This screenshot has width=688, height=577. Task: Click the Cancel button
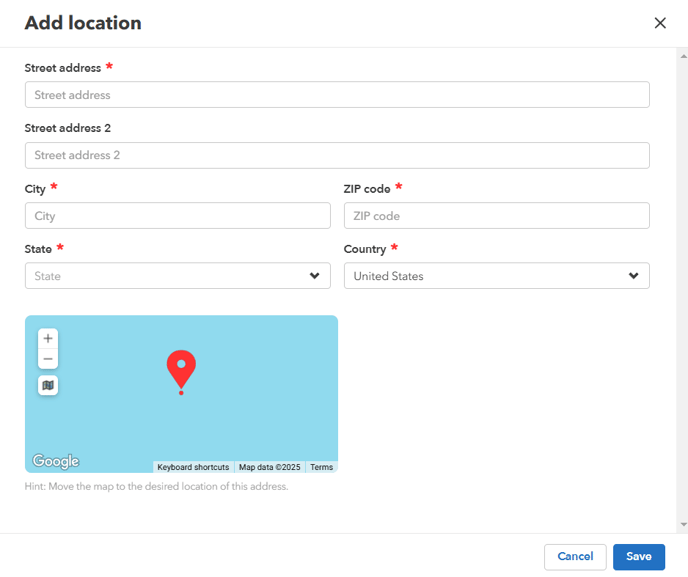click(575, 557)
